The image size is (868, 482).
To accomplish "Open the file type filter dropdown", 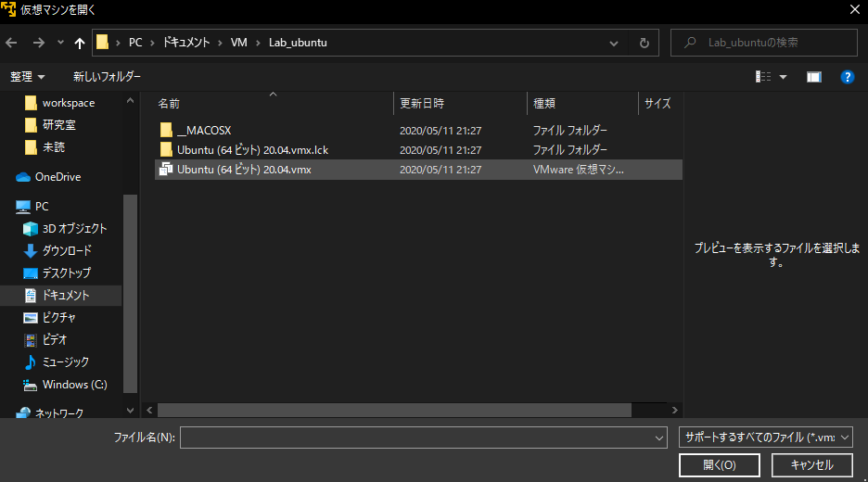I will coord(765,438).
